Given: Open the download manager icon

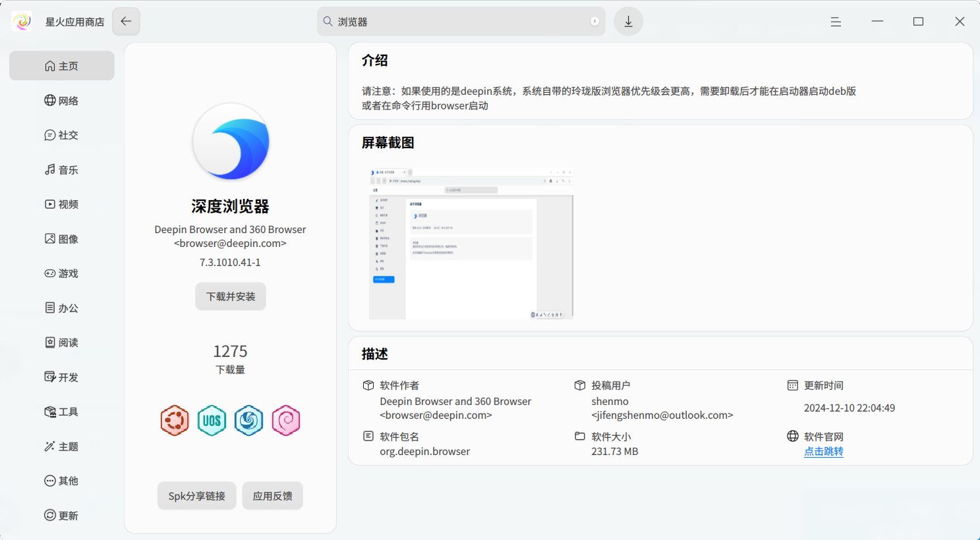Looking at the screenshot, I should (x=628, y=22).
